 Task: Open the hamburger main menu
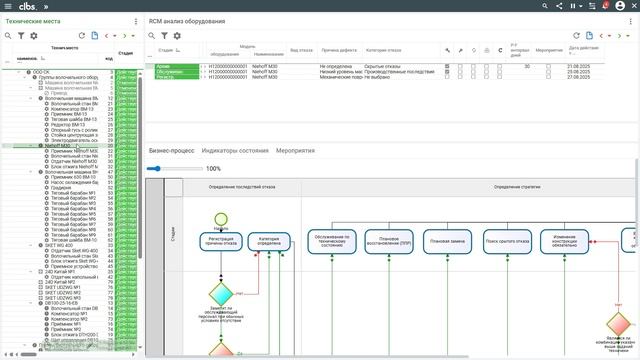[x=8, y=6]
